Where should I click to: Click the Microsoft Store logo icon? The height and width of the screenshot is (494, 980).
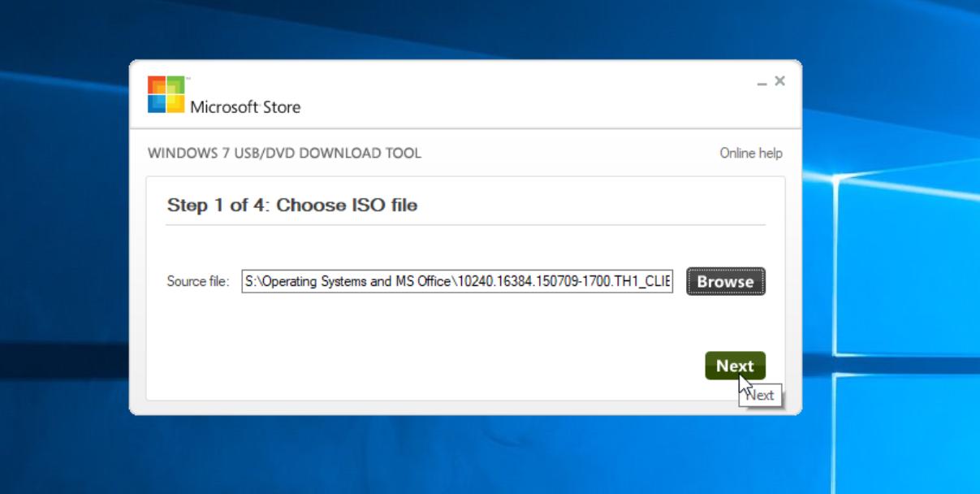[166, 94]
